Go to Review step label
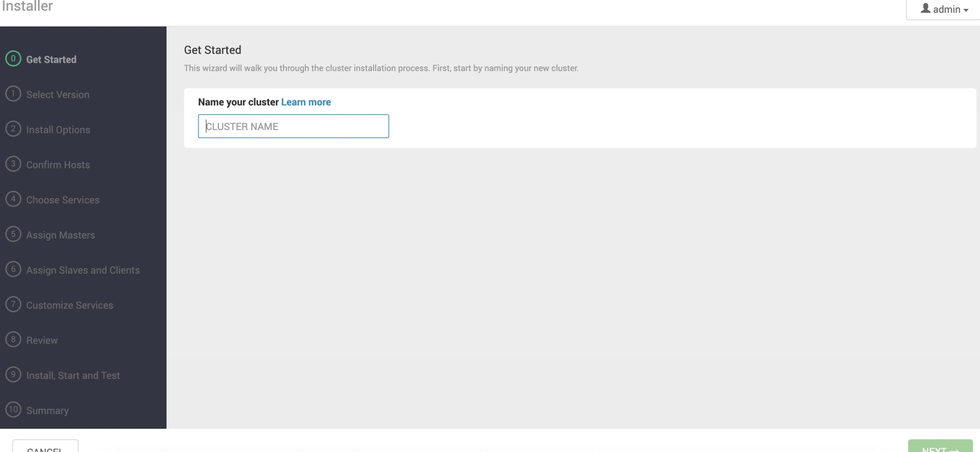Image resolution: width=980 pixels, height=452 pixels. tap(42, 340)
